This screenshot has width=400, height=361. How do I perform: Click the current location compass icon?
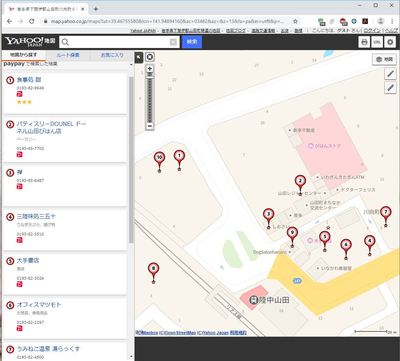click(150, 57)
